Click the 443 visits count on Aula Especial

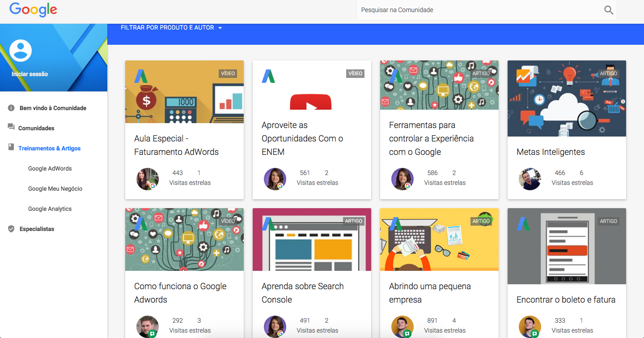point(178,173)
